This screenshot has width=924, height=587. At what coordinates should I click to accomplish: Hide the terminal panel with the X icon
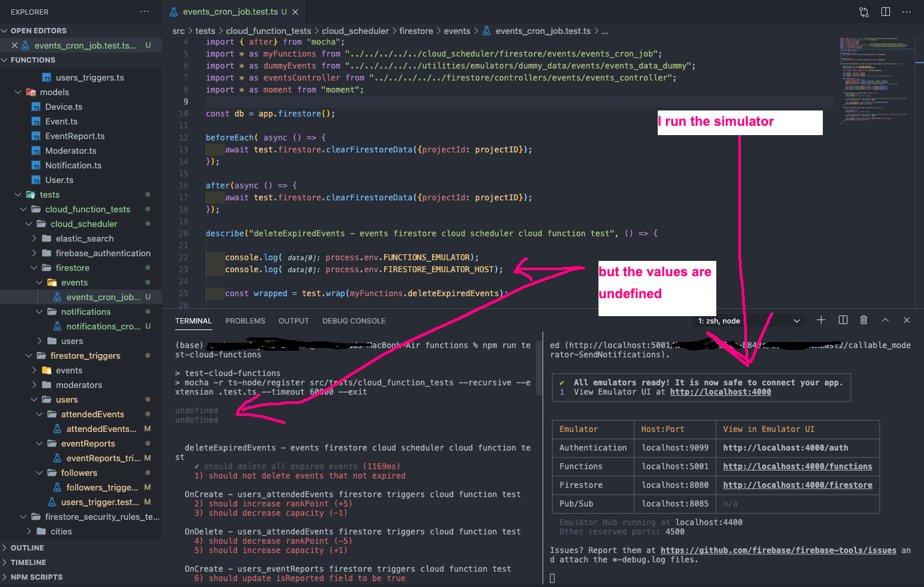pyautogui.click(x=907, y=320)
